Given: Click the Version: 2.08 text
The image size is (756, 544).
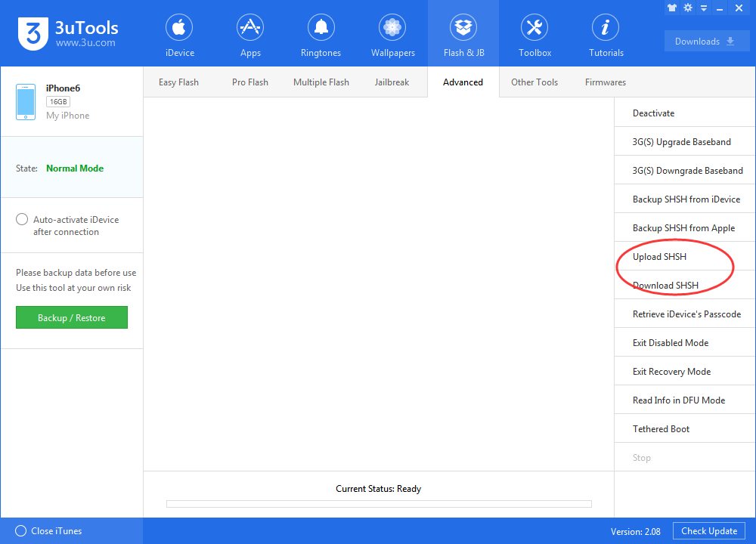Looking at the screenshot, I should pyautogui.click(x=636, y=531).
